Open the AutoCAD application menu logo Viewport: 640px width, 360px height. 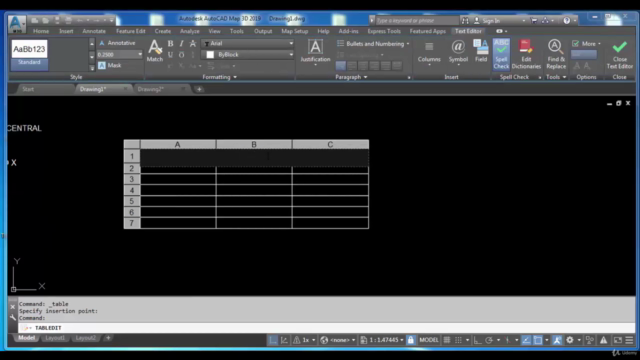[x=16, y=24]
